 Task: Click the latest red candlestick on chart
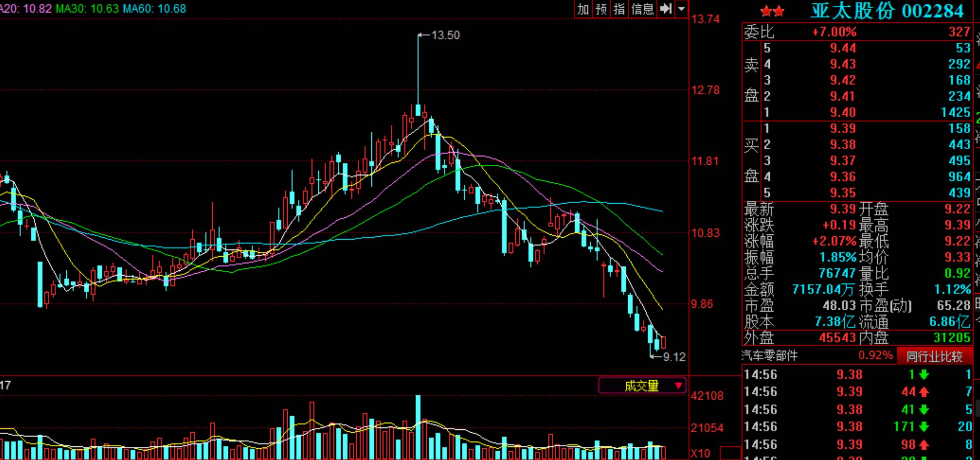point(664,343)
